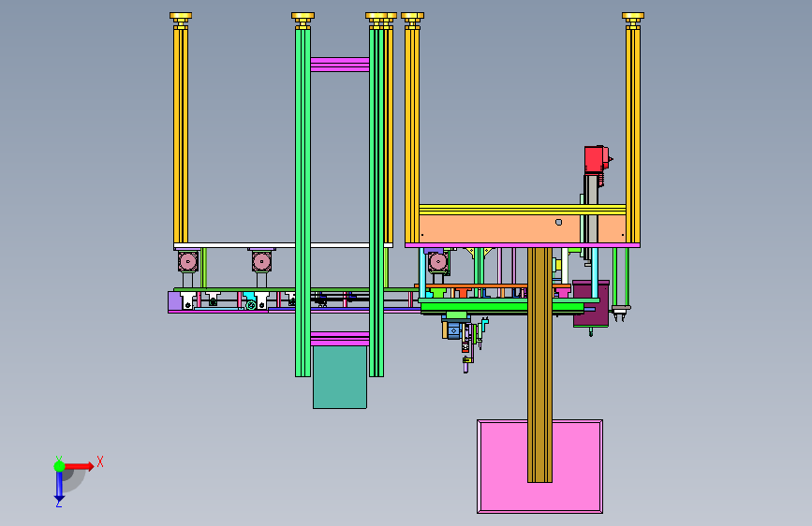Select the rightmost yellow vertical profile column

[633, 136]
